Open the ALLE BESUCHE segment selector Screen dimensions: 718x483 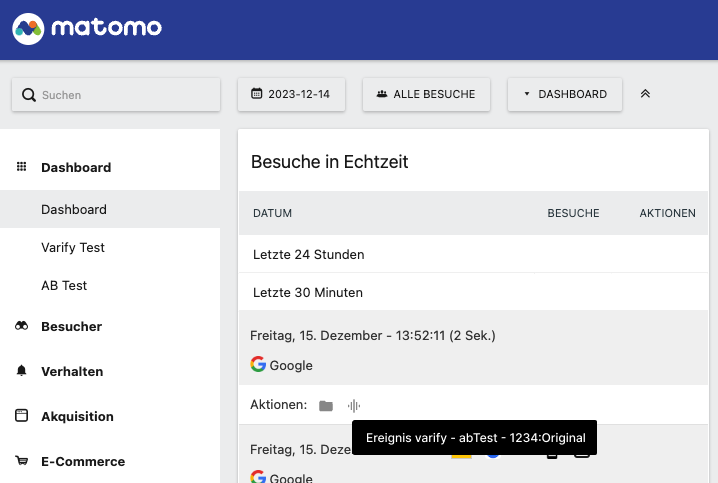(x=426, y=94)
